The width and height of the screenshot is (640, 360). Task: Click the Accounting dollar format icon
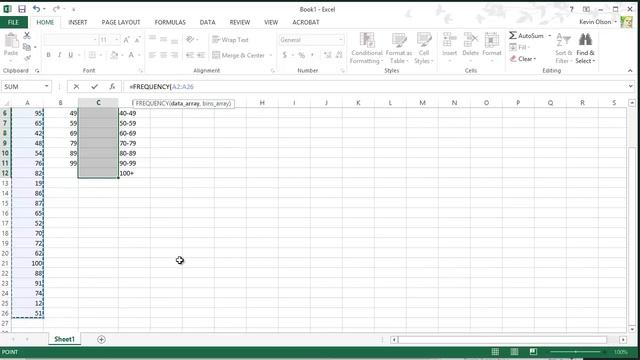(x=284, y=55)
